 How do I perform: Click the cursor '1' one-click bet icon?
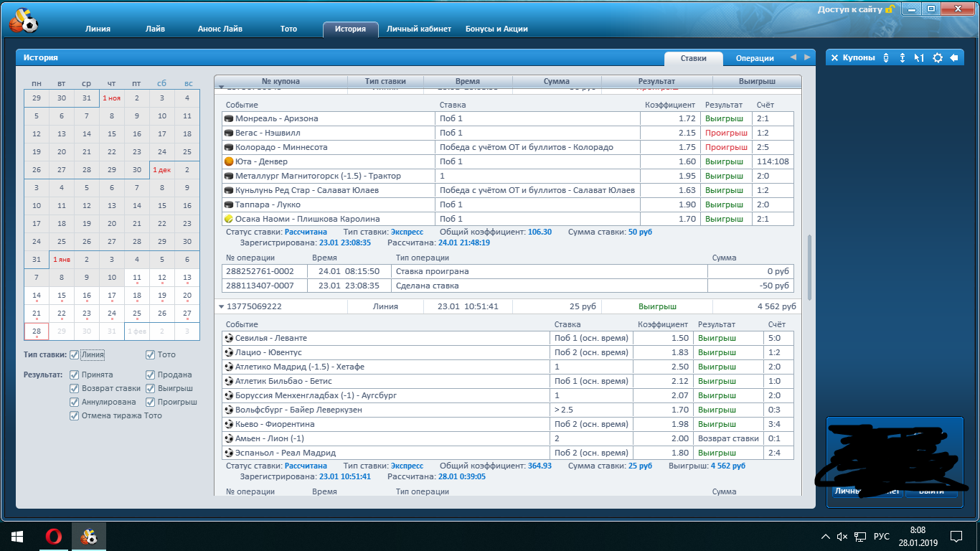(919, 58)
